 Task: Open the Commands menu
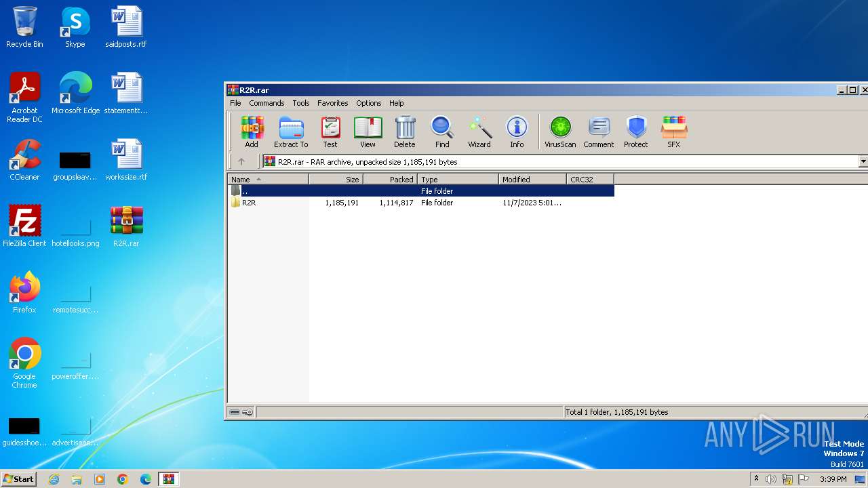pyautogui.click(x=267, y=103)
